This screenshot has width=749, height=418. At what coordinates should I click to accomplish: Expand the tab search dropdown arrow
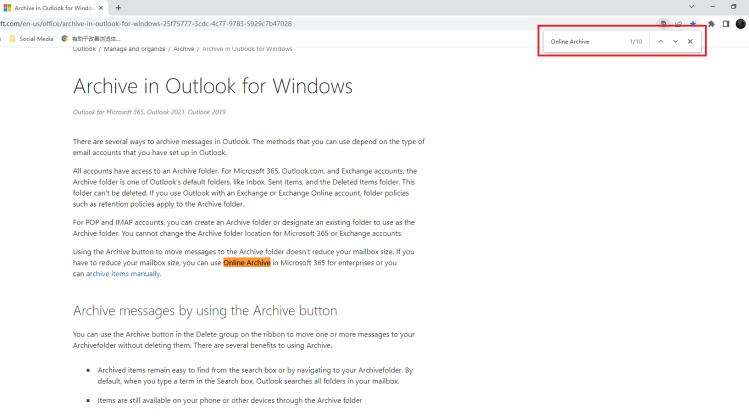(691, 7)
